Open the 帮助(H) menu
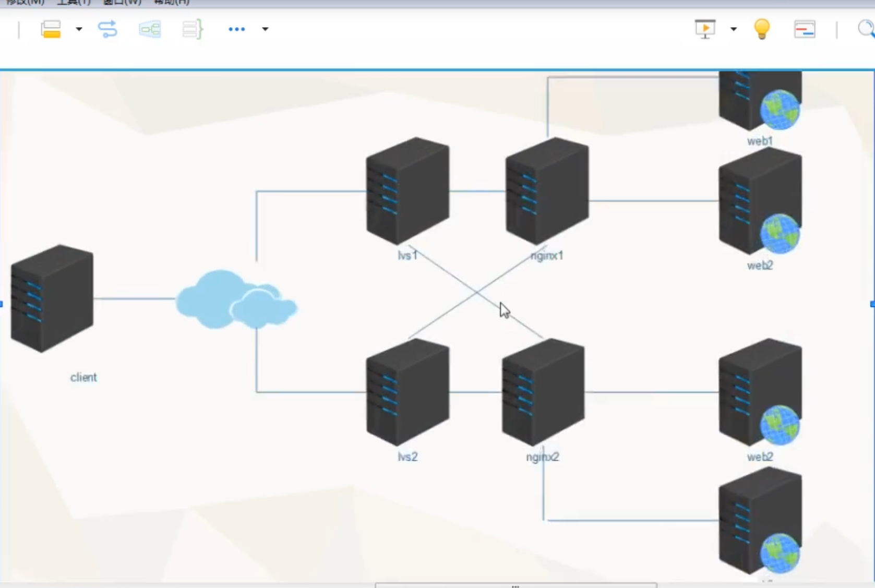Viewport: 875px width, 588px height. [171, 2]
